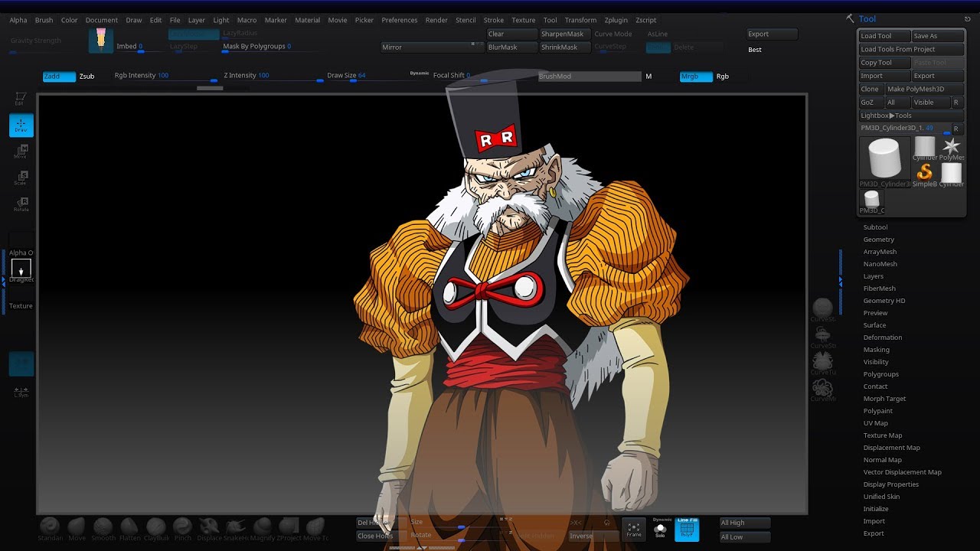Click the All High button
This screenshot has height=551, width=980.
click(745, 523)
